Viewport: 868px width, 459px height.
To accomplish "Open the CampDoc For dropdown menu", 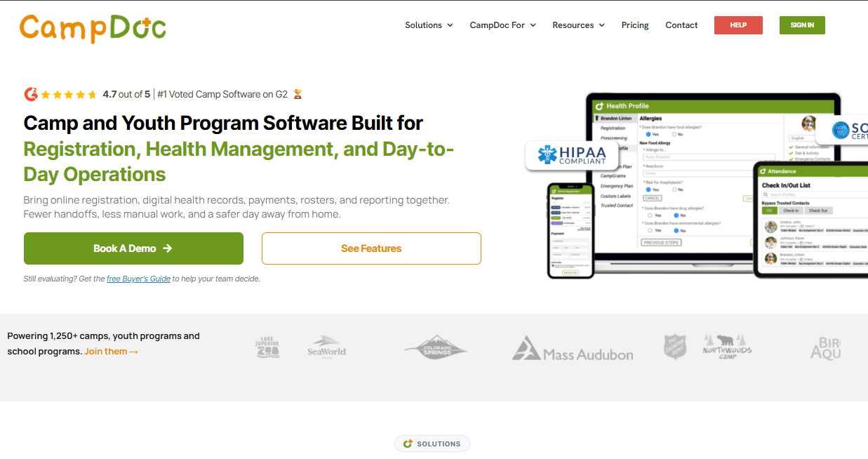I will (502, 25).
